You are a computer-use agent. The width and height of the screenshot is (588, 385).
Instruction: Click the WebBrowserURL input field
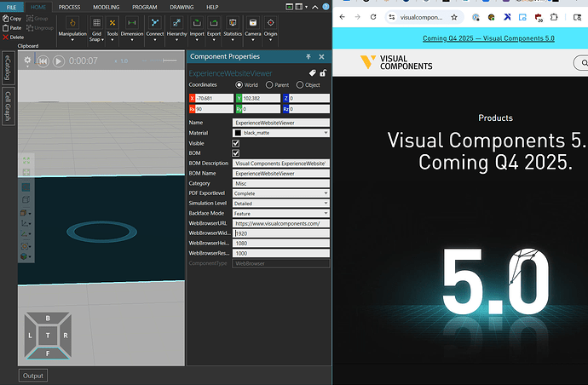[281, 223]
